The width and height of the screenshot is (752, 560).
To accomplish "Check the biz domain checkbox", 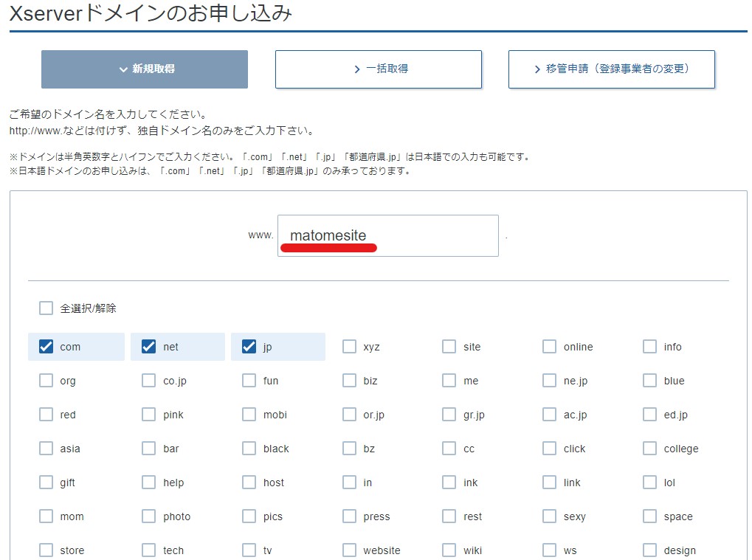I will pos(349,381).
